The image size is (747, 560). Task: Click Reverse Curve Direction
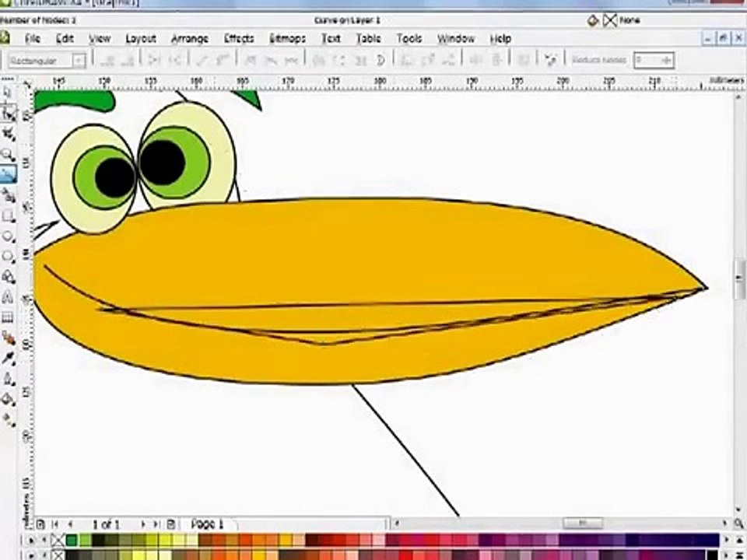[318, 61]
